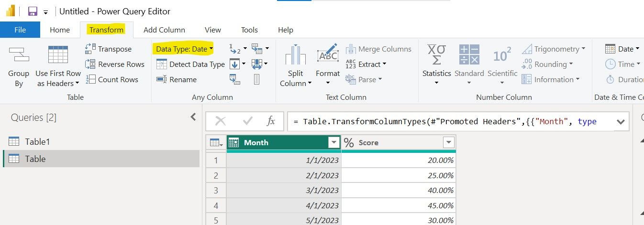Click Detect Data Type

coord(190,64)
